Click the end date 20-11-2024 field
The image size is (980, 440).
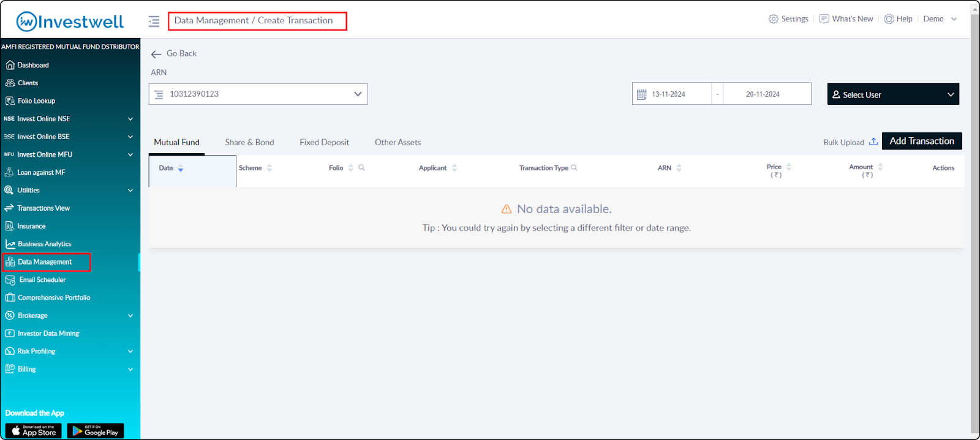pyautogui.click(x=763, y=94)
